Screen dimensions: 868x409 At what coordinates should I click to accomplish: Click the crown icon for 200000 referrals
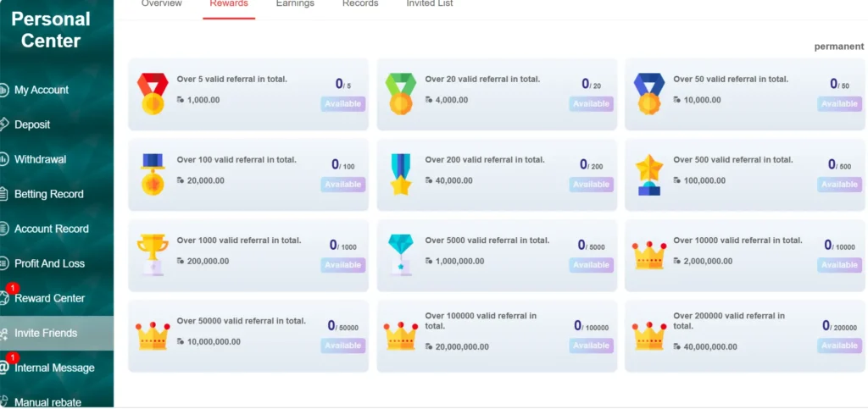(648, 336)
